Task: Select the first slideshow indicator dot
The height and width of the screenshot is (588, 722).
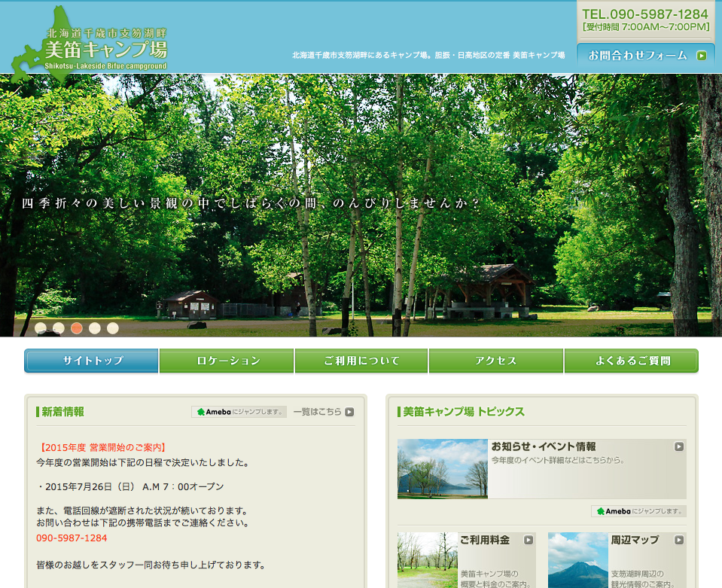Action: coord(41,328)
